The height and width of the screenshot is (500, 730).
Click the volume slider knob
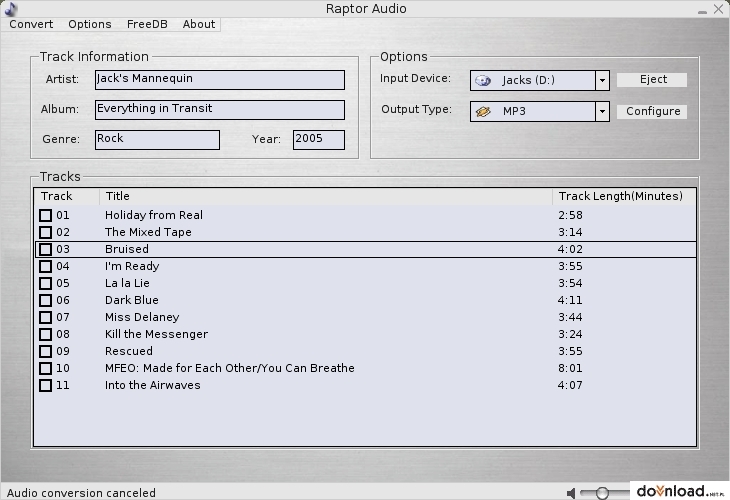[x=602, y=493]
